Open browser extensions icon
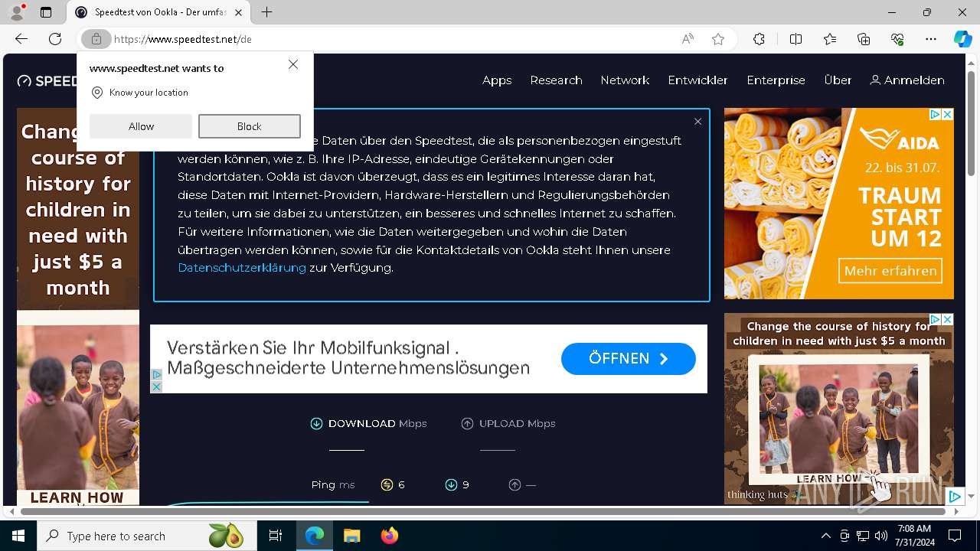 coord(759,39)
